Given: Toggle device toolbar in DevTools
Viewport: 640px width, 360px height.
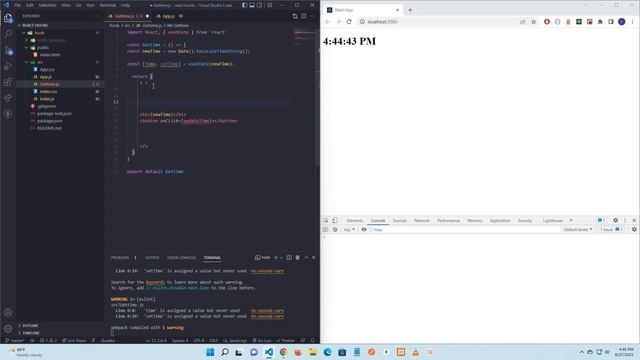Looking at the screenshot, I should click(334, 220).
